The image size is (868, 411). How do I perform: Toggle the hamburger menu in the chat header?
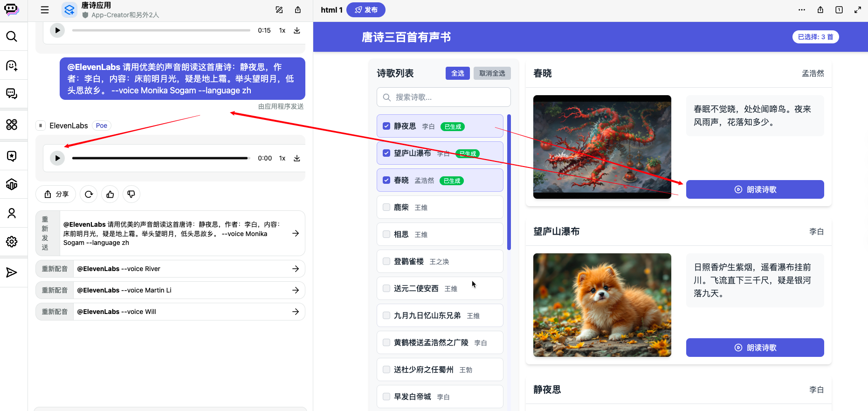(45, 10)
